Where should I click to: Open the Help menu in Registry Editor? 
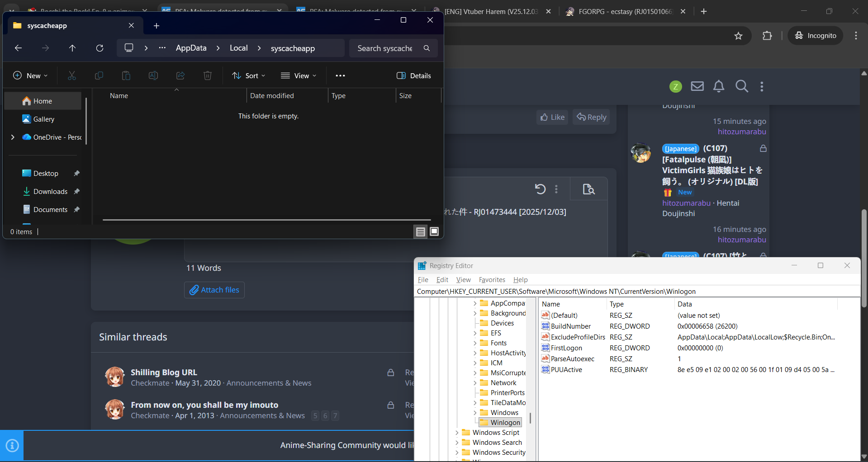pos(521,280)
